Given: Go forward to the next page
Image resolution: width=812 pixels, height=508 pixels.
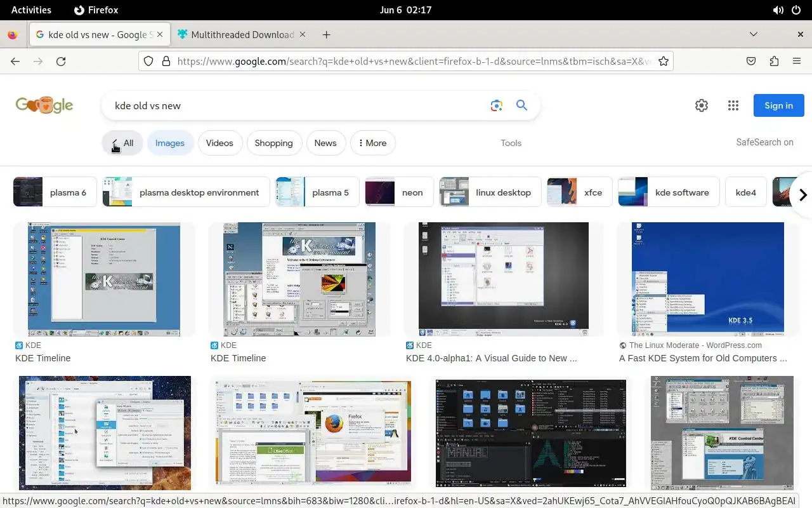Looking at the screenshot, I should click(38, 61).
